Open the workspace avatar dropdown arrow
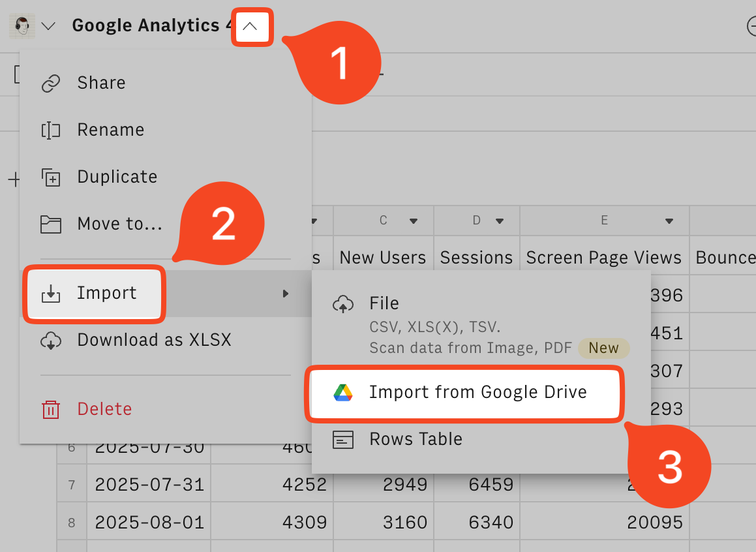 [x=48, y=26]
